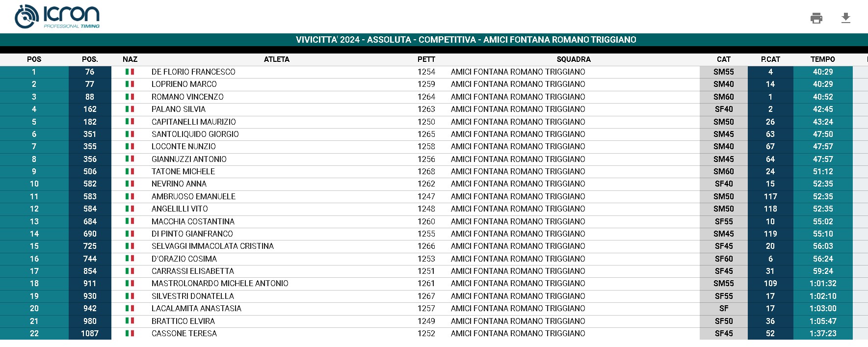The height and width of the screenshot is (347, 868).
Task: Sort by the PETT column header
Action: 426,59
